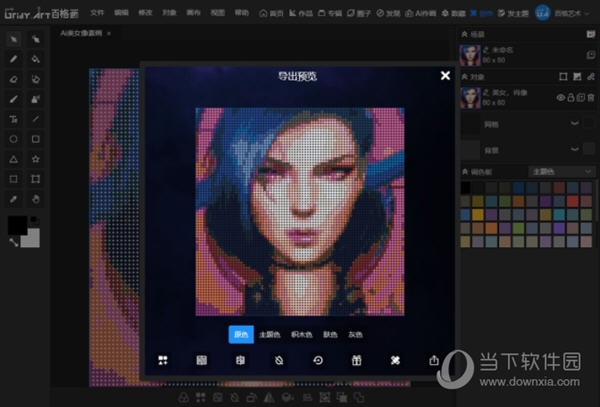Choose the black swatch in the palette
Viewport: 600px width, 407px height.
[465, 187]
